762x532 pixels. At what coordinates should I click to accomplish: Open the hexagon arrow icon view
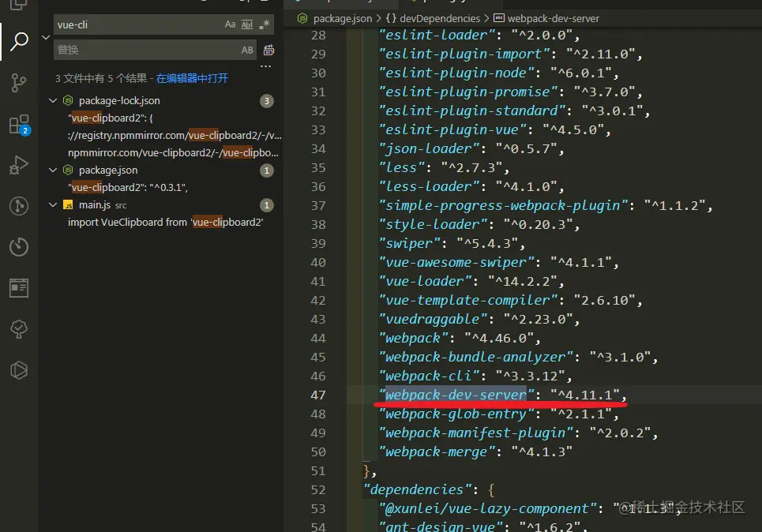19,370
